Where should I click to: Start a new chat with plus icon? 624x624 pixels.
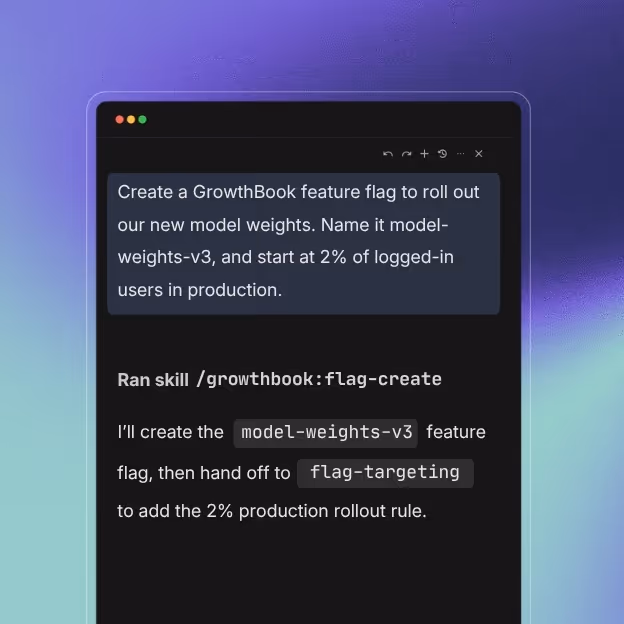pos(424,154)
